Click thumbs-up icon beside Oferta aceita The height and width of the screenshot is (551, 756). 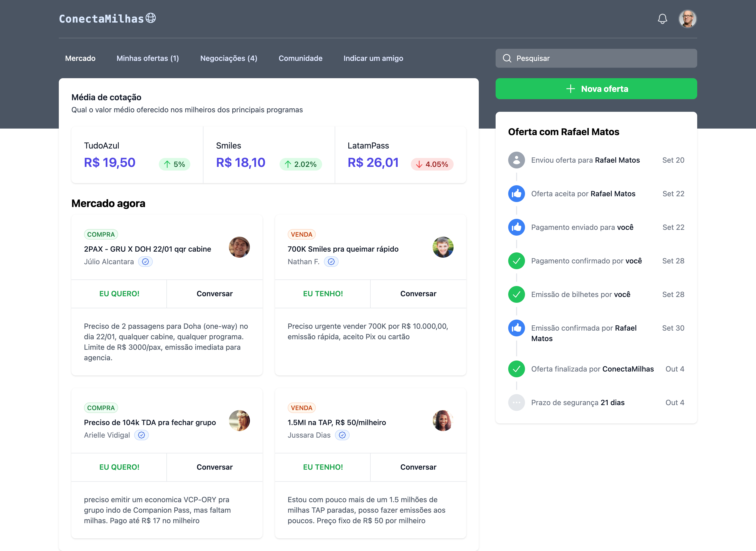(x=516, y=194)
